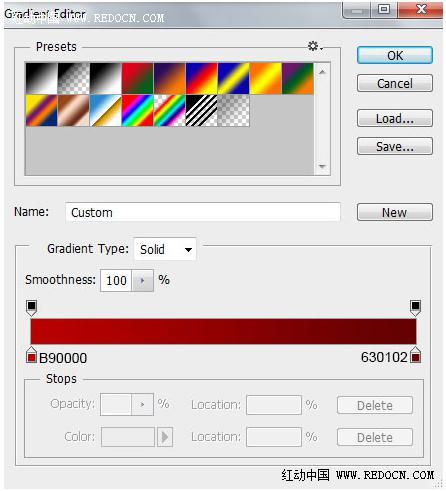Image resolution: width=446 pixels, height=491 pixels.
Task: Open the Smoothness slider arrow
Action: 143,281
